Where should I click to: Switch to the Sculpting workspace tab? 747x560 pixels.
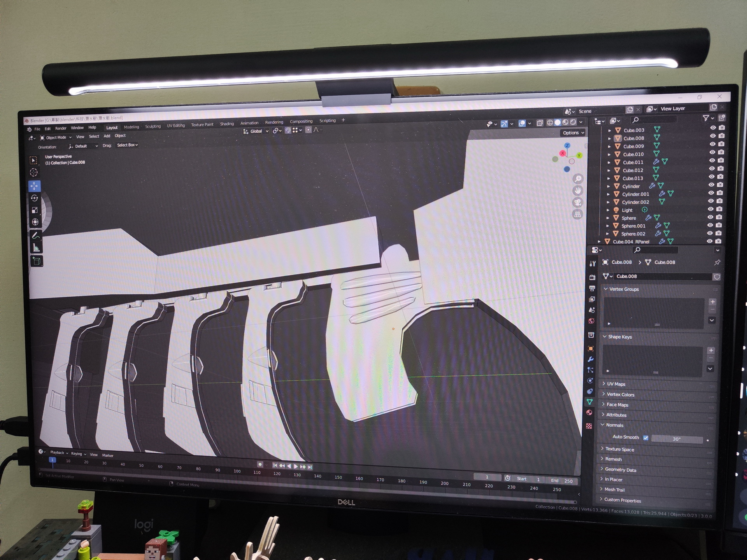point(153,126)
